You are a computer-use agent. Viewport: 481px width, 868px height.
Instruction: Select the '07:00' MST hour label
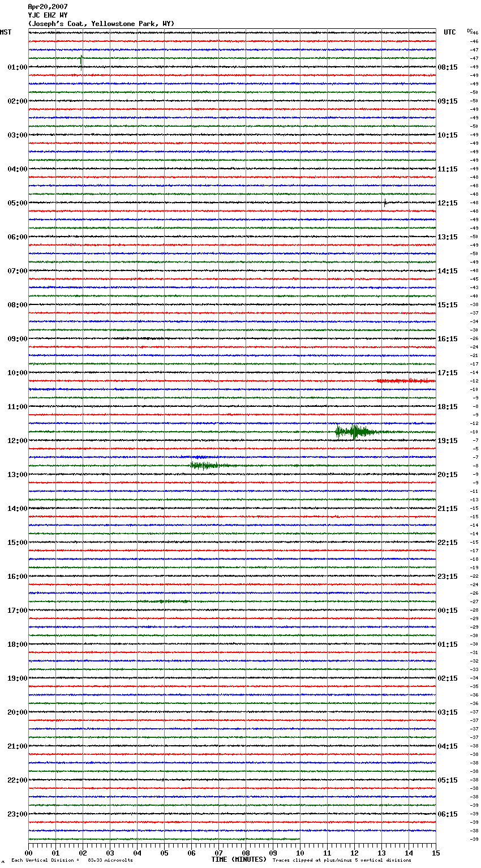(x=18, y=271)
